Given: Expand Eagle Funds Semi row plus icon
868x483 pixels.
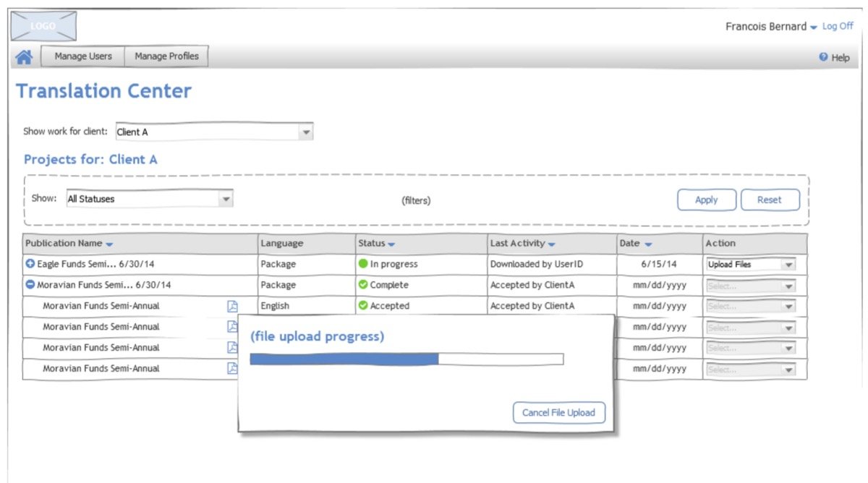Looking at the screenshot, I should click(x=30, y=265).
